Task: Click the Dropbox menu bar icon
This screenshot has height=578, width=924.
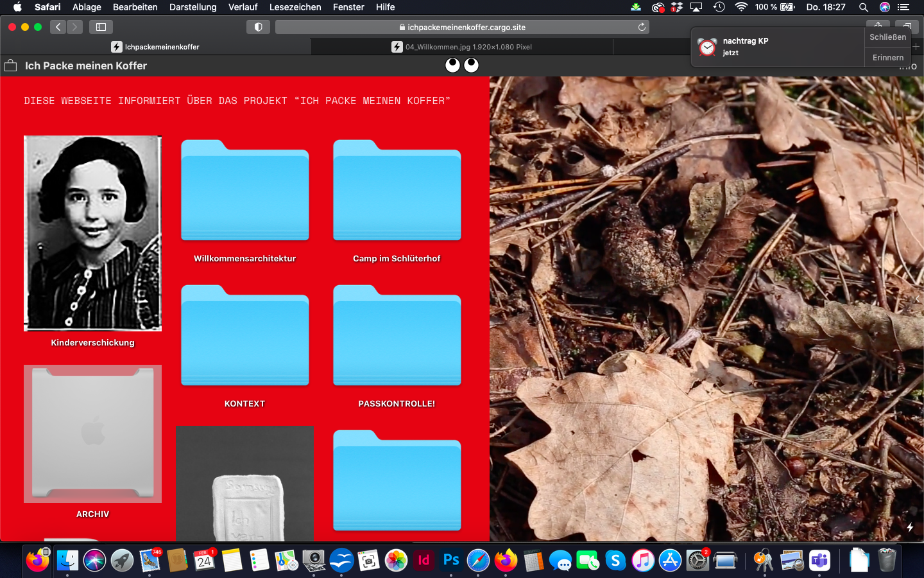Action: click(x=677, y=7)
